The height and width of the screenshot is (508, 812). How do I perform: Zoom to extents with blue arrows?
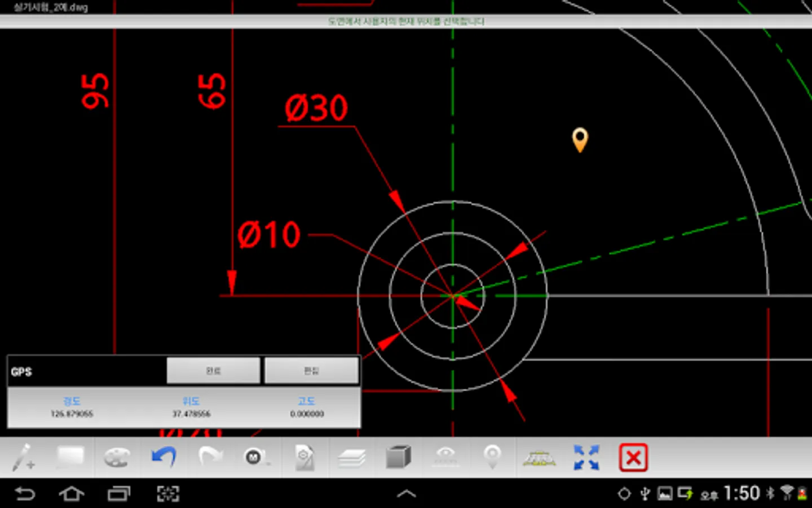586,457
